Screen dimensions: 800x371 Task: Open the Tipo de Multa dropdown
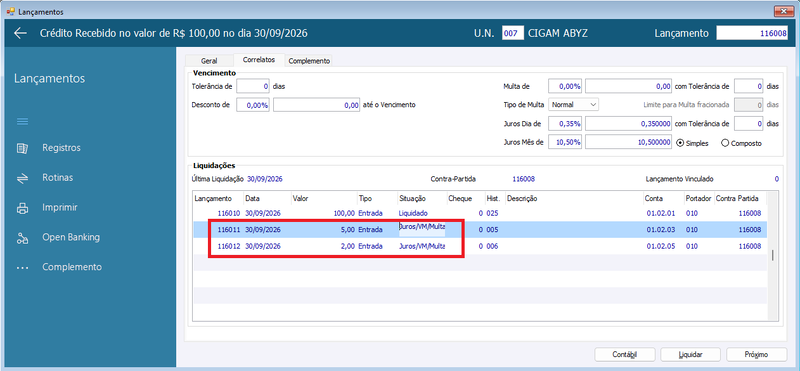coord(573,104)
